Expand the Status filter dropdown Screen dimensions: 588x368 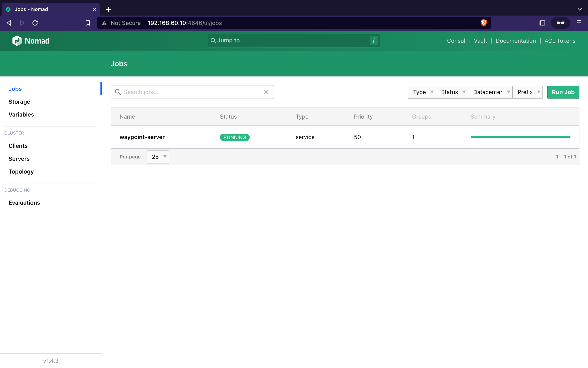click(x=452, y=92)
